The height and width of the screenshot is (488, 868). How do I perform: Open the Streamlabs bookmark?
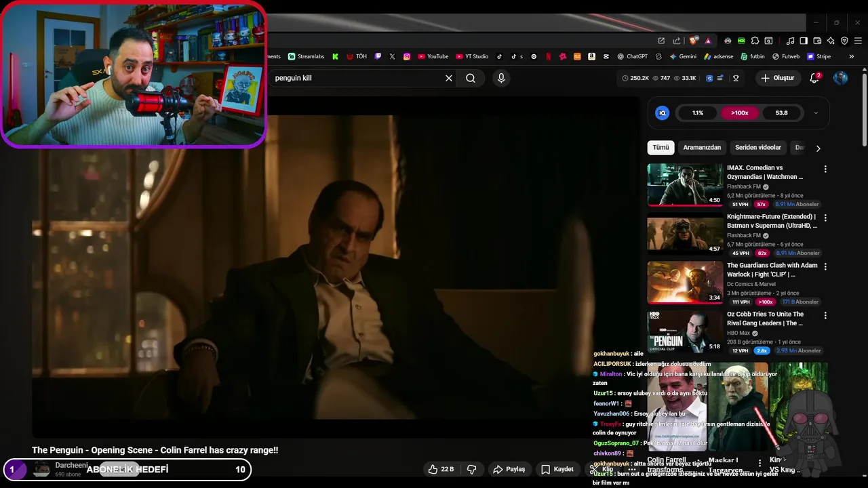coord(306,57)
